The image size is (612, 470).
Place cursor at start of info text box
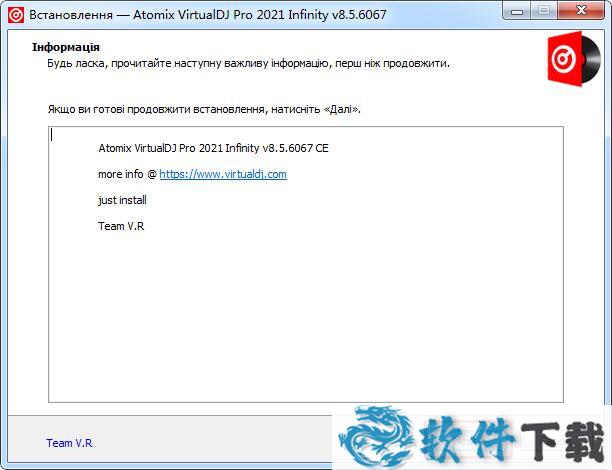[x=53, y=135]
